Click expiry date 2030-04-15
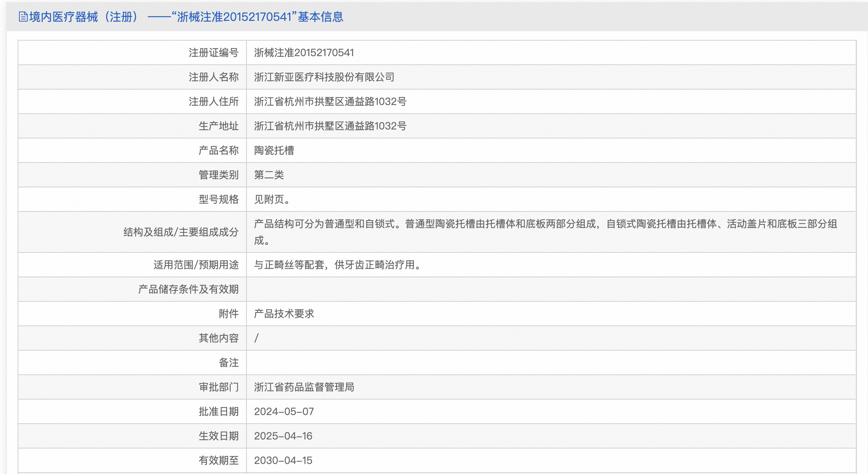This screenshot has width=868, height=474. click(x=283, y=461)
